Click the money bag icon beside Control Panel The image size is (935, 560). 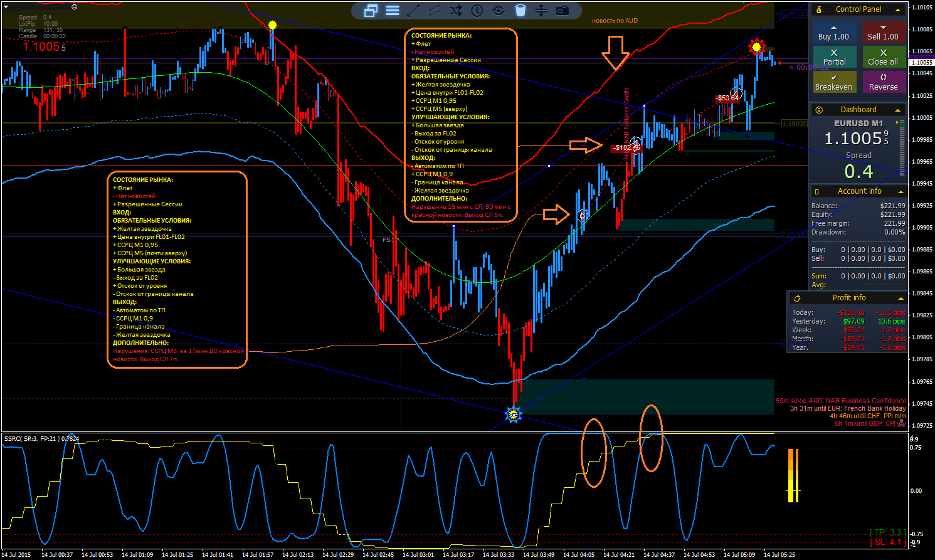(819, 9)
